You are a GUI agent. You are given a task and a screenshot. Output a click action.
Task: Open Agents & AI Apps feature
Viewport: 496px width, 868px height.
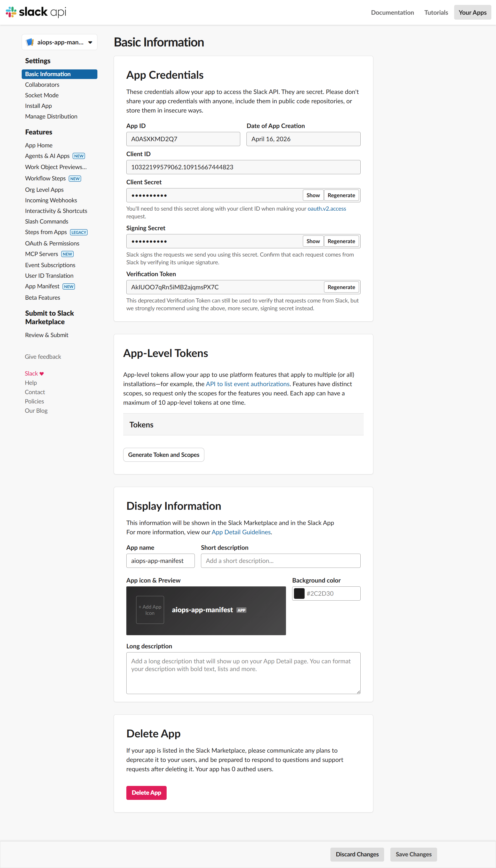click(x=47, y=156)
